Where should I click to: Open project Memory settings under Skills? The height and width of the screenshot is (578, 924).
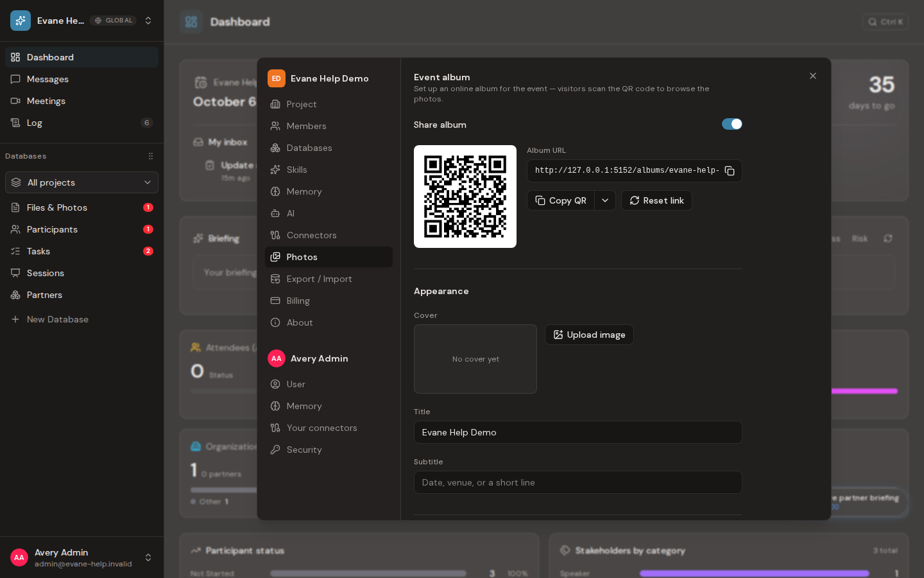tap(329, 191)
